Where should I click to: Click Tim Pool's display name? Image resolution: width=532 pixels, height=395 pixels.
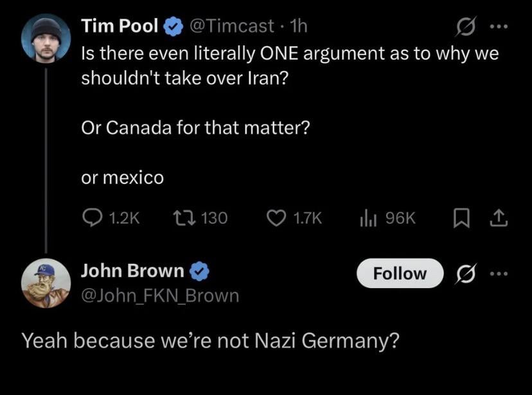click(x=120, y=26)
